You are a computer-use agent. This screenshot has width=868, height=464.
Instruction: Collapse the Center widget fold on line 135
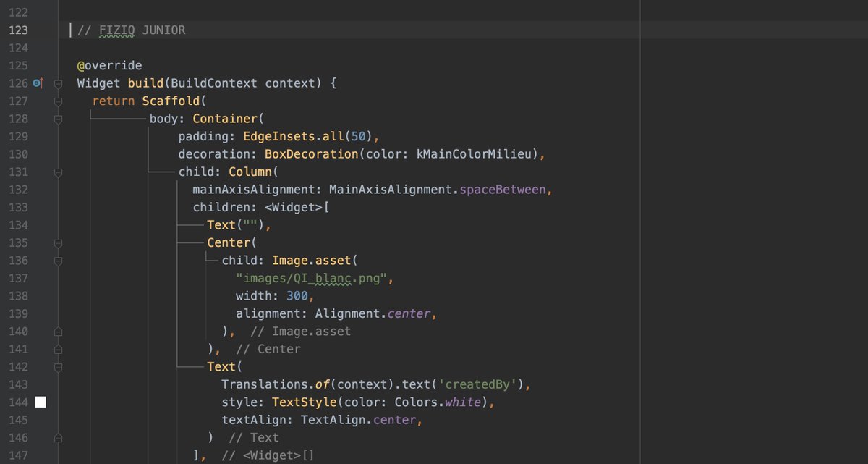(x=59, y=242)
